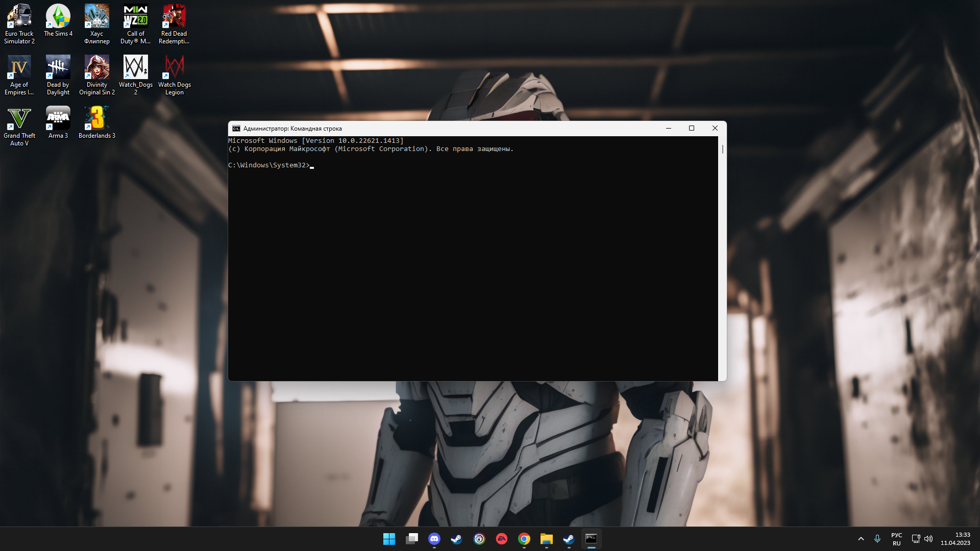
Task: Open the volume control in the tray
Action: tap(928, 539)
